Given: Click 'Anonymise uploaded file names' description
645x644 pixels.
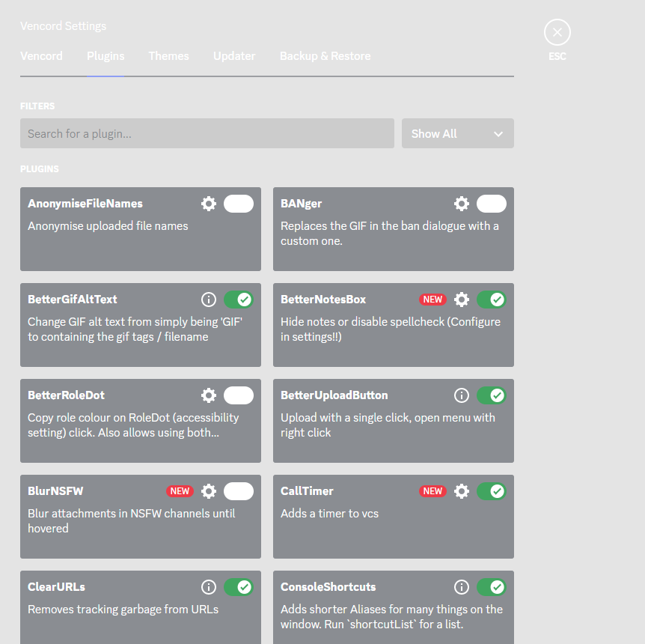Looking at the screenshot, I should point(108,226).
